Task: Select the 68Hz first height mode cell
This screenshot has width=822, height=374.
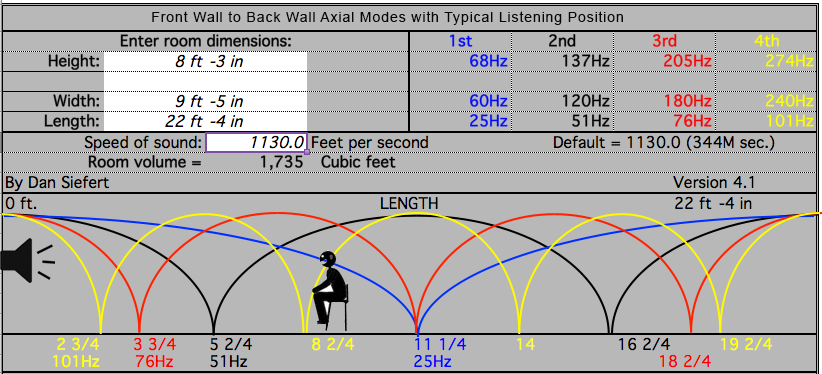Action: coord(489,61)
